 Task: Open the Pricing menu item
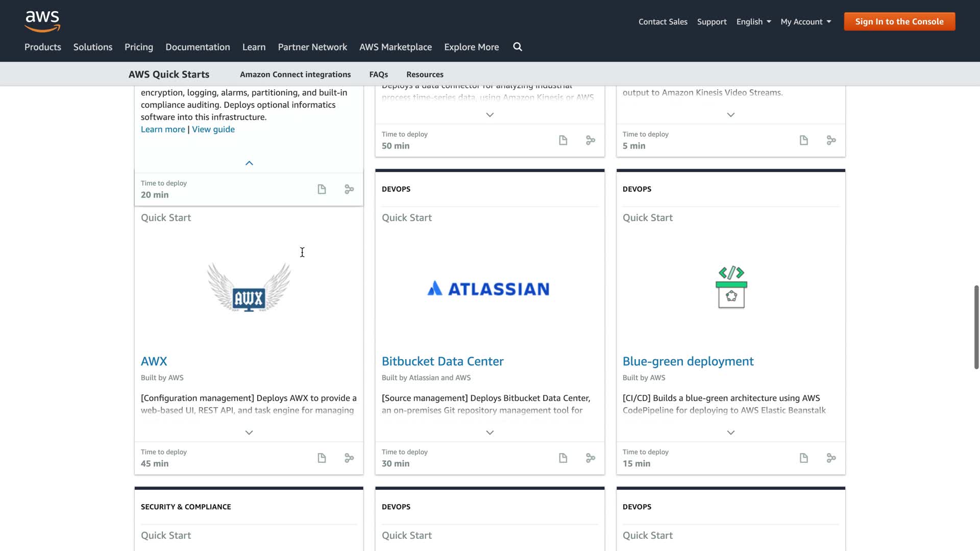pyautogui.click(x=139, y=47)
